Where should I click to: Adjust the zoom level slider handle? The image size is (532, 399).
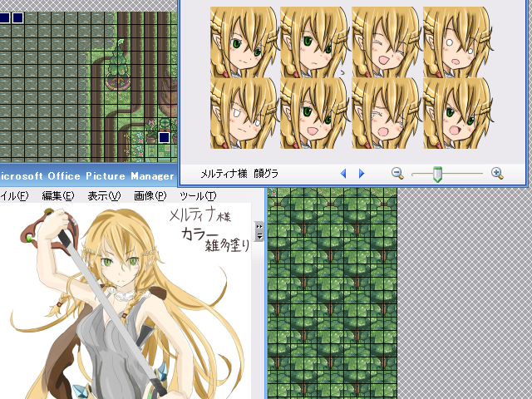438,174
